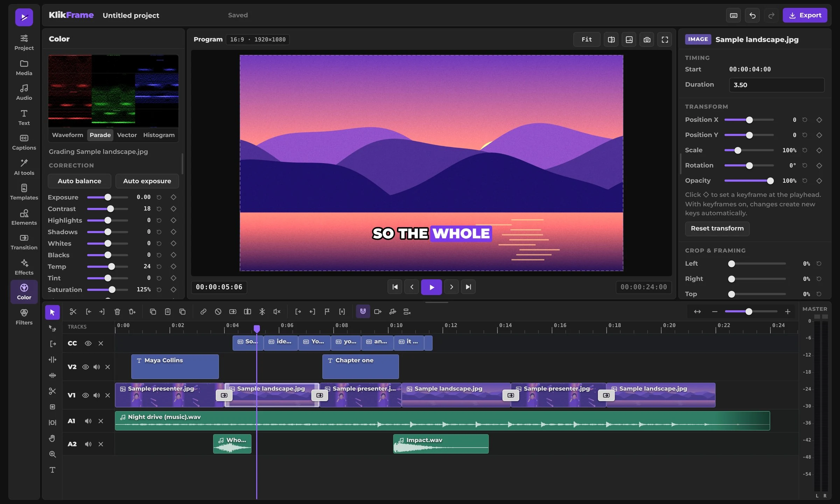
Task: Open the Filters sidebar panel
Action: (24, 317)
